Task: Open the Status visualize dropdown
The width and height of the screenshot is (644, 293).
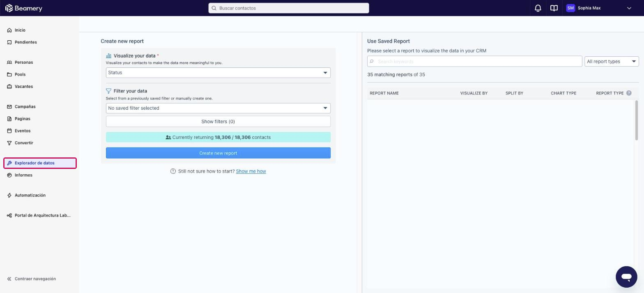Action: point(218,73)
